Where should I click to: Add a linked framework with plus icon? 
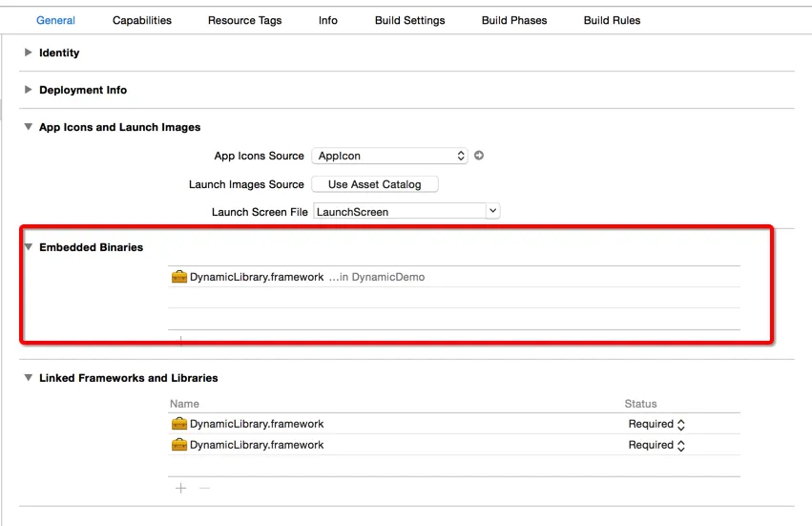tap(180, 488)
